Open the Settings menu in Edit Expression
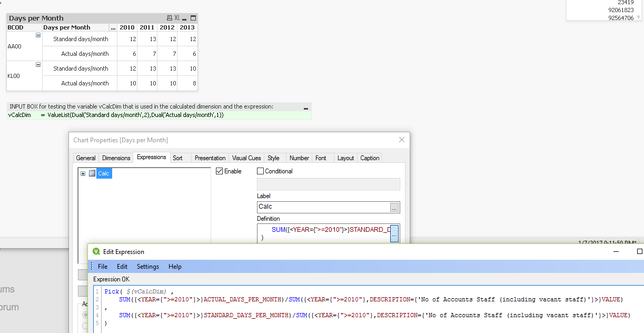The height and width of the screenshot is (333, 644). pyautogui.click(x=147, y=267)
